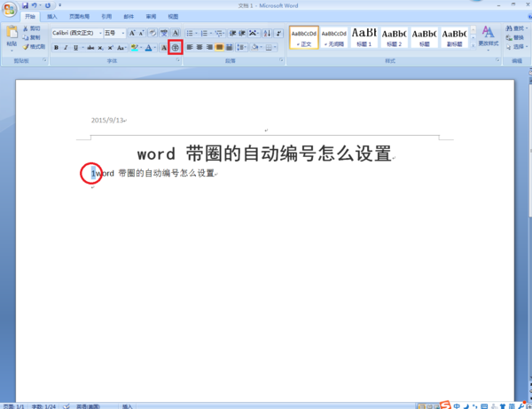Apply distributed alignment
532x409 pixels.
point(229,48)
